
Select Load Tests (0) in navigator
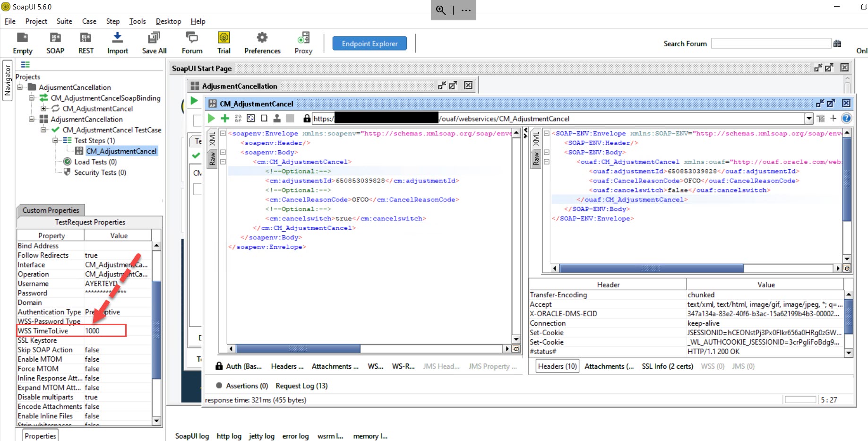[95, 162]
